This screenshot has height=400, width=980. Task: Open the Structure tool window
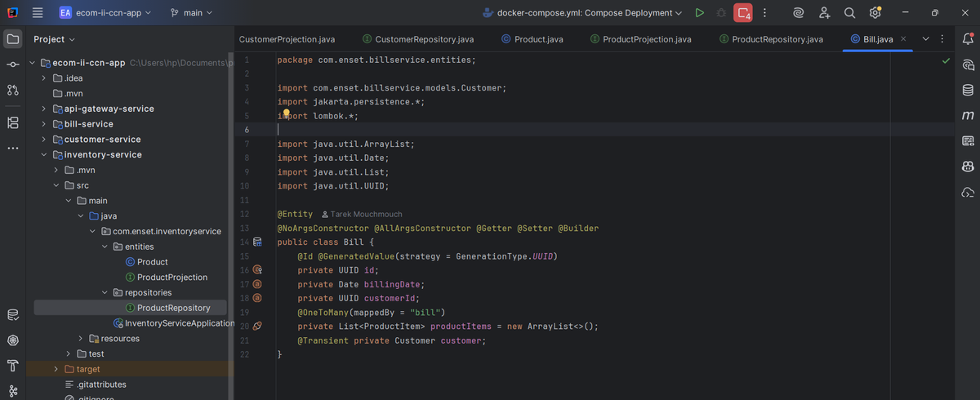point(12,122)
